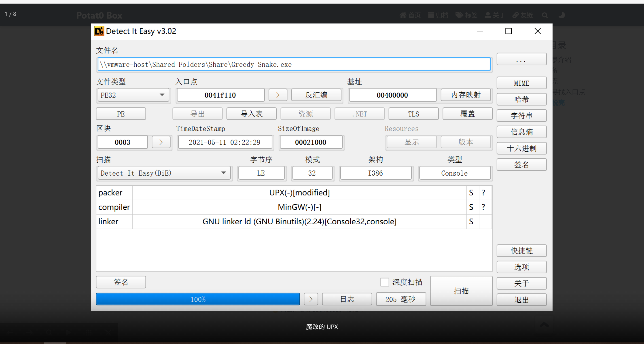Expand the 区块 sections with its arrow button
Viewport: 644px width, 344px height.
point(161,142)
